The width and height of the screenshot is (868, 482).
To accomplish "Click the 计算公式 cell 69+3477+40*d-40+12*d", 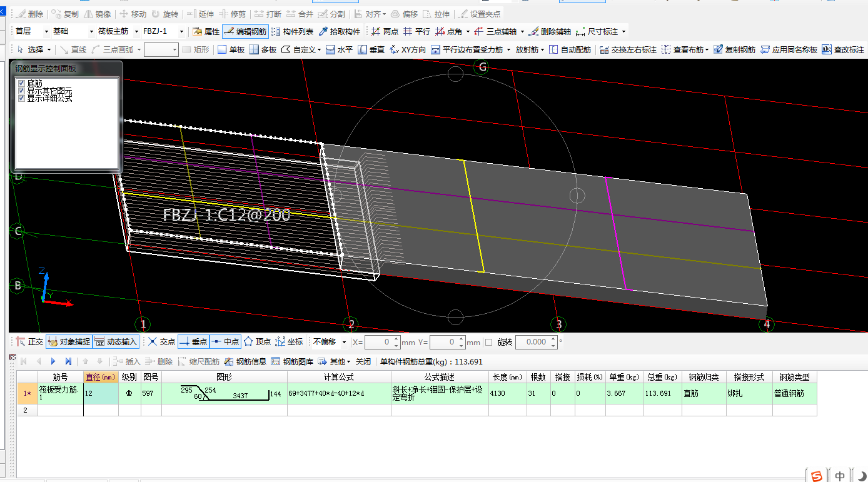I will (x=339, y=394).
